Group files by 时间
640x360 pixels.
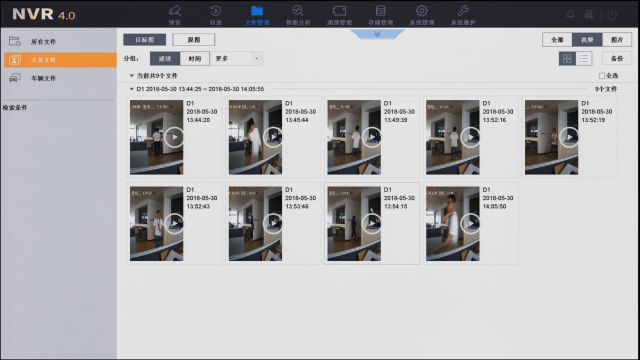[x=195, y=58]
